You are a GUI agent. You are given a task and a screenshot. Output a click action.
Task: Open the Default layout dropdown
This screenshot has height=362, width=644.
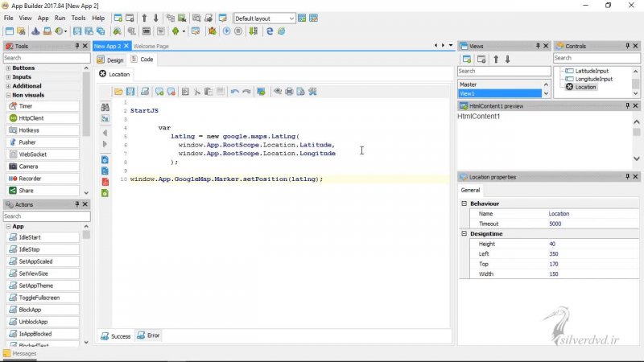click(291, 18)
